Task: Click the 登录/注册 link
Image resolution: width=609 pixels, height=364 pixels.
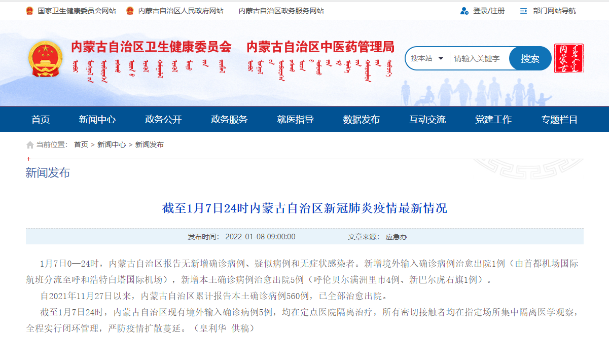Action: click(489, 11)
